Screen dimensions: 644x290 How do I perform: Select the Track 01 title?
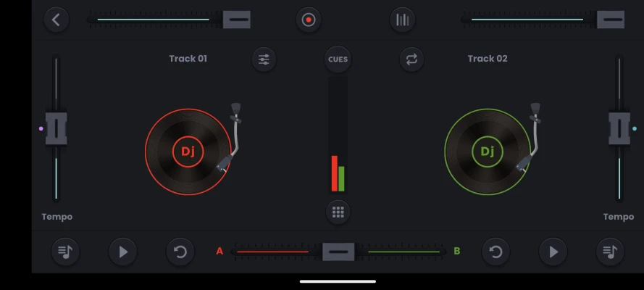(x=188, y=59)
